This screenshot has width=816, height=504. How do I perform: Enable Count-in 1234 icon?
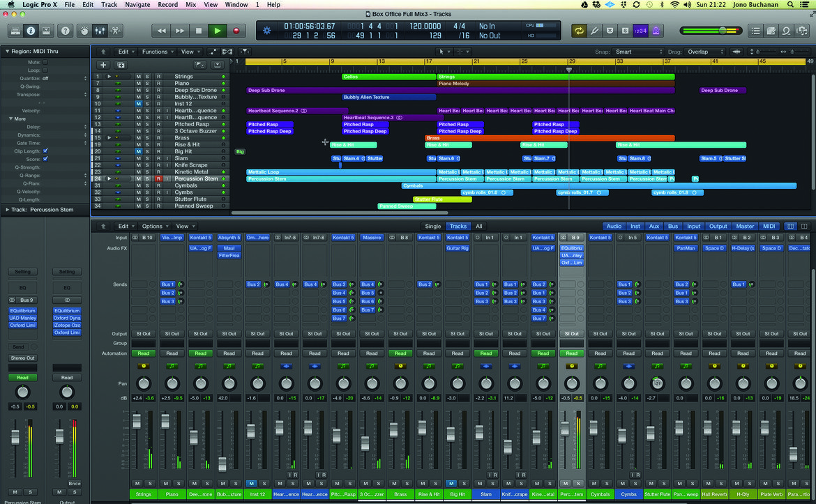click(x=640, y=31)
